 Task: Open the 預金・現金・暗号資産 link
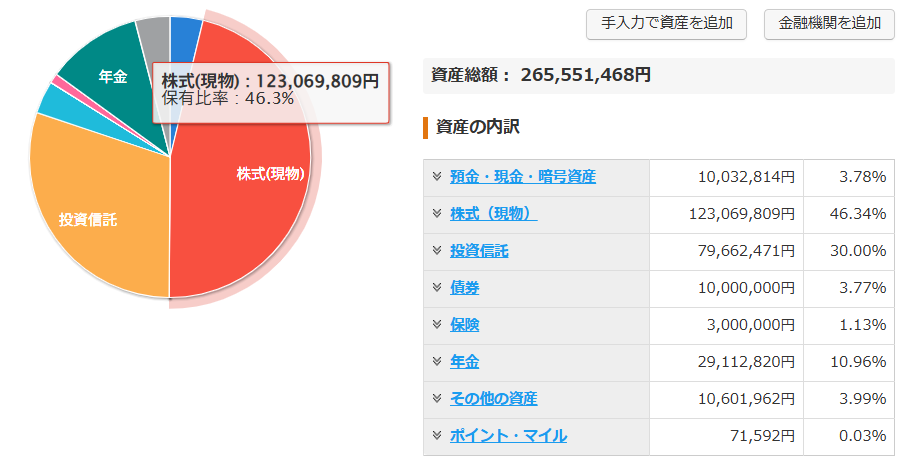coord(522,177)
